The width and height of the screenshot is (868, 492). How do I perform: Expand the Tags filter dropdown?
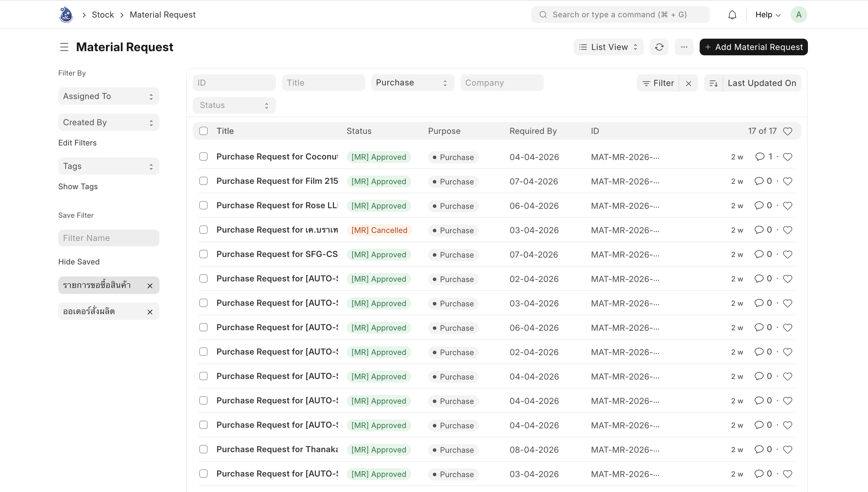click(x=109, y=166)
